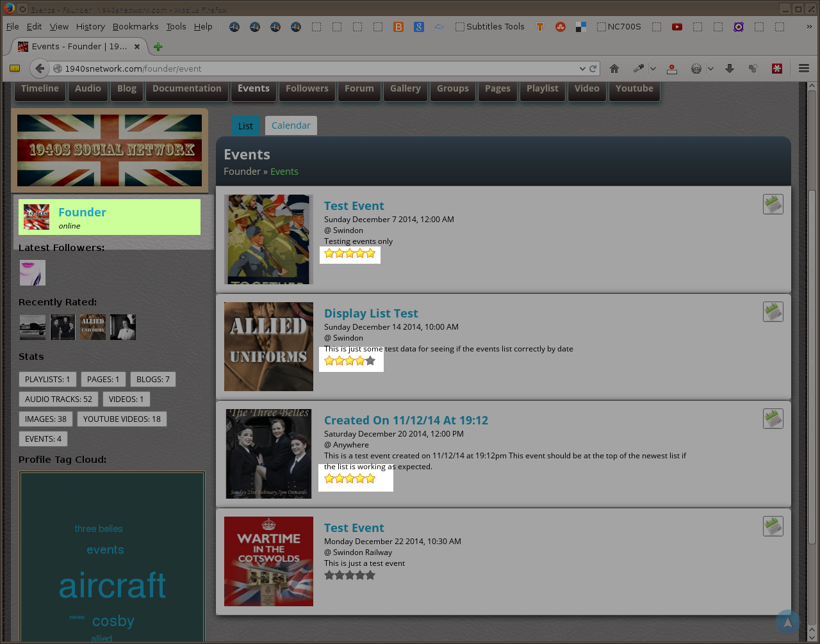Open a new tab with plus icon
The width and height of the screenshot is (820, 644).
tap(158, 47)
